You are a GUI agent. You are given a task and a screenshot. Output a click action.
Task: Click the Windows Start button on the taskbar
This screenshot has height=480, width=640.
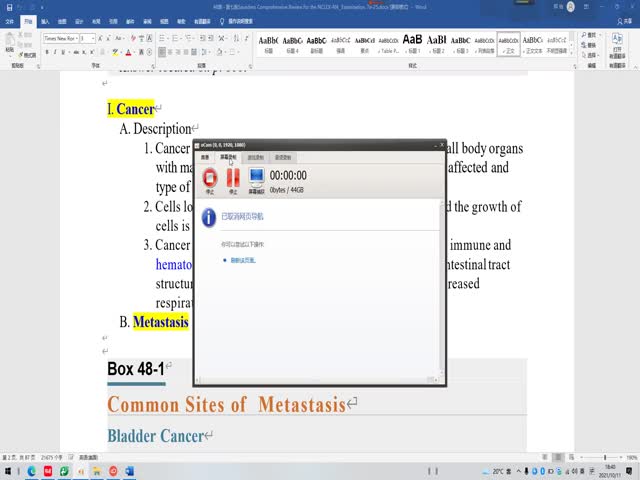point(8,470)
